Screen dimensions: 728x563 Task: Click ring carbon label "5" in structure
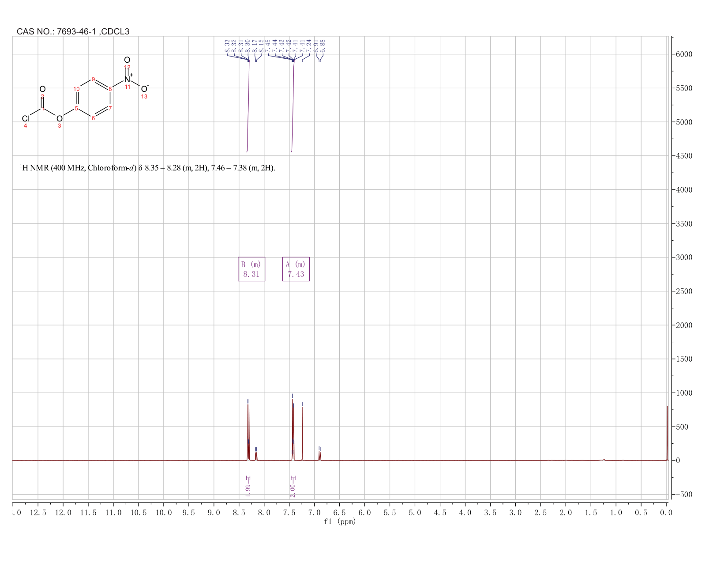click(76, 109)
